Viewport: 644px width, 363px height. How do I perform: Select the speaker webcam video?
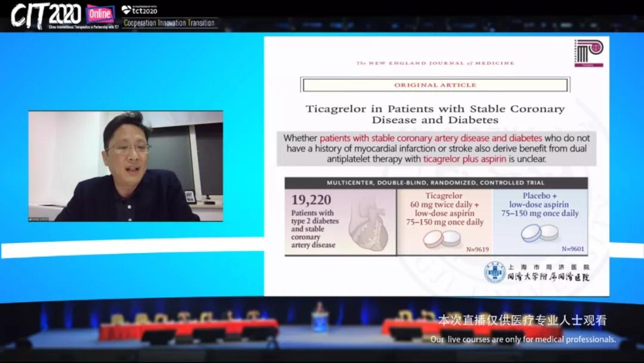pos(126,166)
